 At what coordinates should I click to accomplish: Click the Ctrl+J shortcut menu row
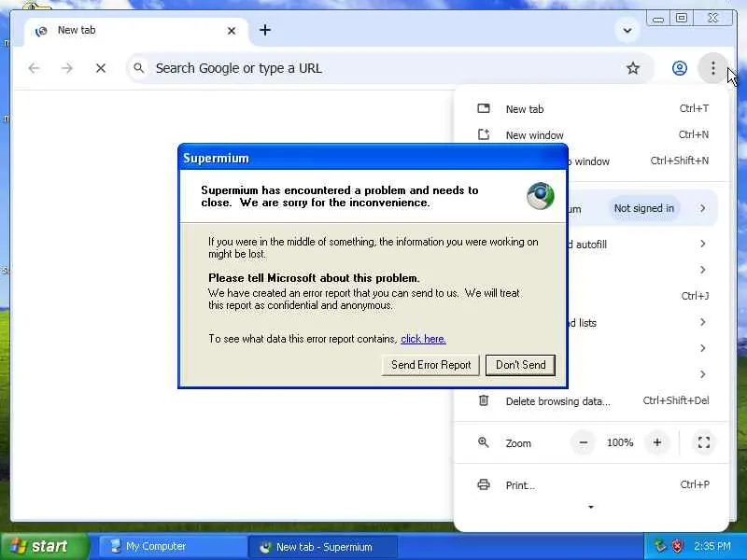[x=591, y=296]
